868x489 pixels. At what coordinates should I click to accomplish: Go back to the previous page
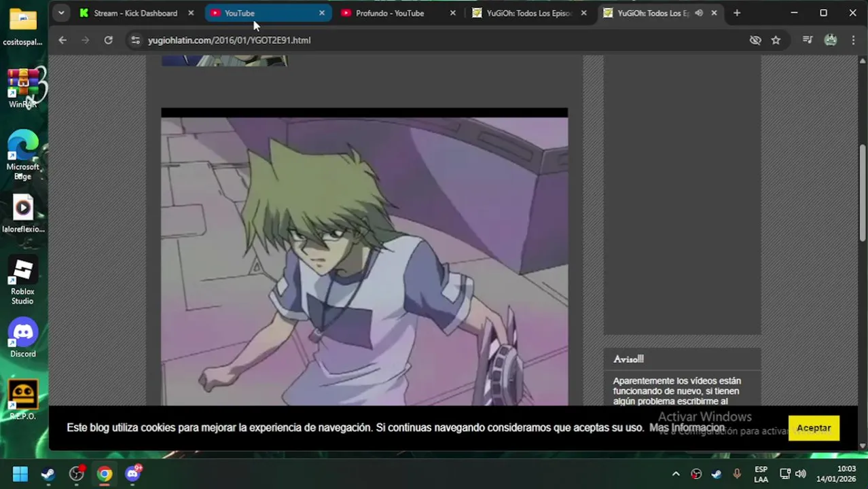click(62, 40)
